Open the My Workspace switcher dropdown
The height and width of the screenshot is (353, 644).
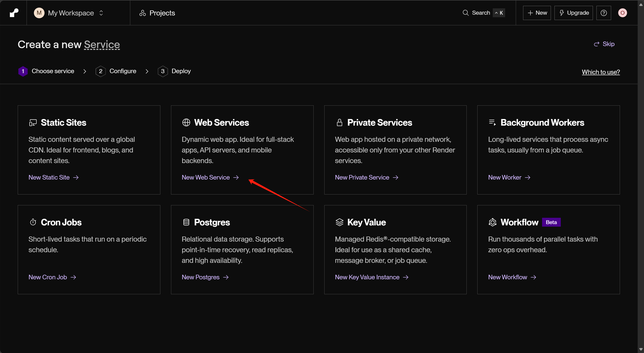[69, 13]
